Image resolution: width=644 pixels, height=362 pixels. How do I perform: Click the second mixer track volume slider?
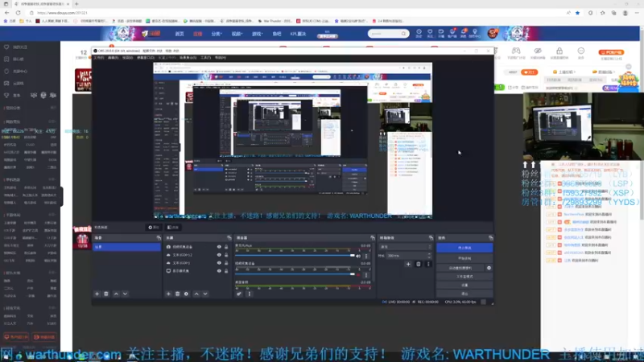pyautogui.click(x=295, y=274)
